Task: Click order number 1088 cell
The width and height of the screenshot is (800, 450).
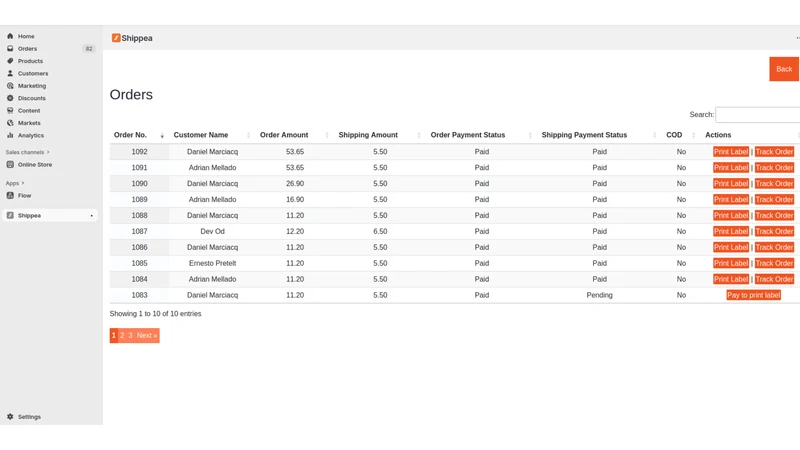Action: tap(139, 215)
